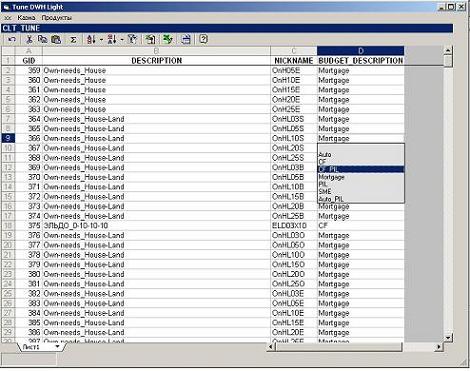Image resolution: width=470 pixels, height=371 pixels.
Task: Open the first menu bar item left of Казна
Action: [8, 17]
